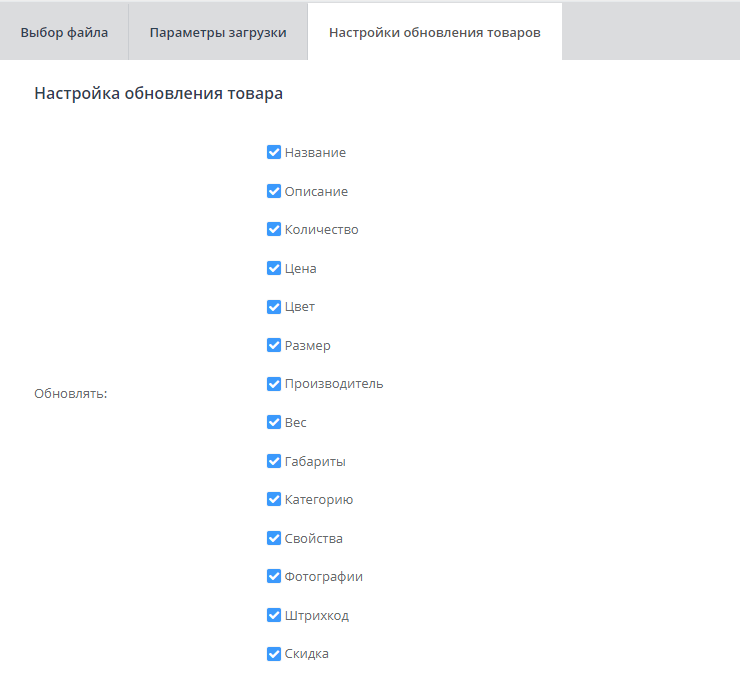Uncheck the Цена checkbox
740x698 pixels.
(x=274, y=268)
